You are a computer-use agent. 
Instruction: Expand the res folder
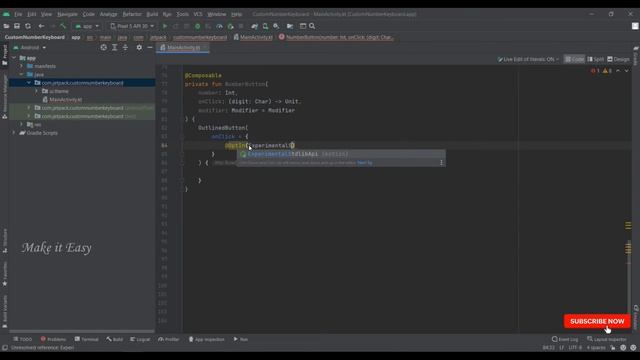[x=21, y=124]
